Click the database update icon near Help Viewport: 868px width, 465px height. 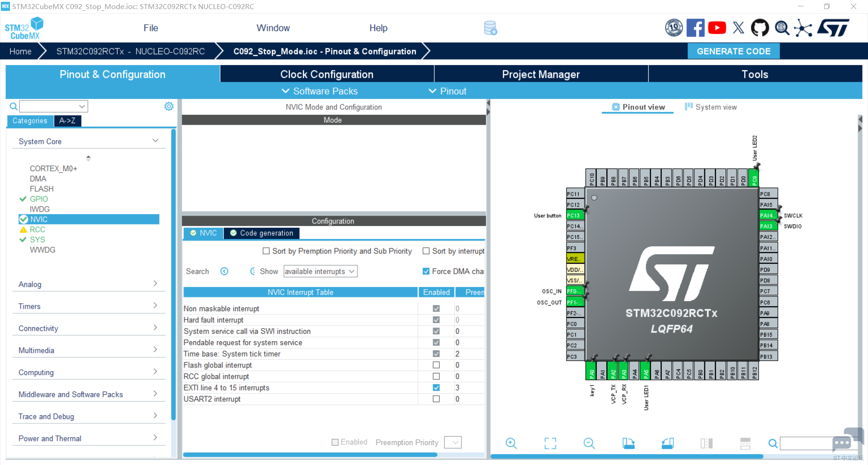(x=491, y=28)
